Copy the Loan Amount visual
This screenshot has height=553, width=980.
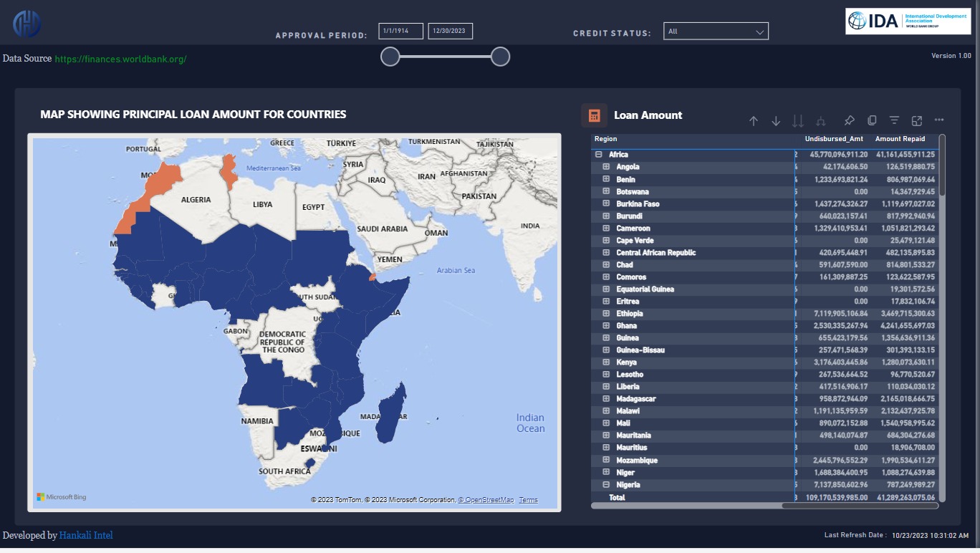[x=872, y=120]
